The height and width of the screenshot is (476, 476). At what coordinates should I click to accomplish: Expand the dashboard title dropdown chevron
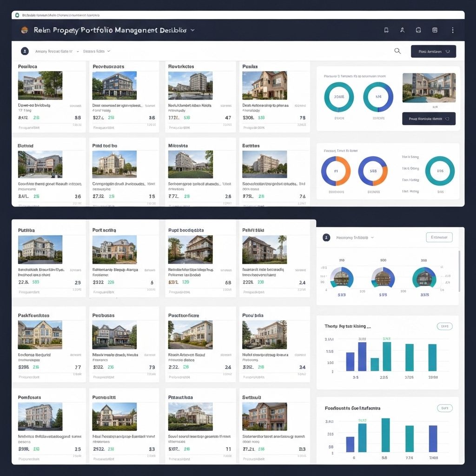192,30
